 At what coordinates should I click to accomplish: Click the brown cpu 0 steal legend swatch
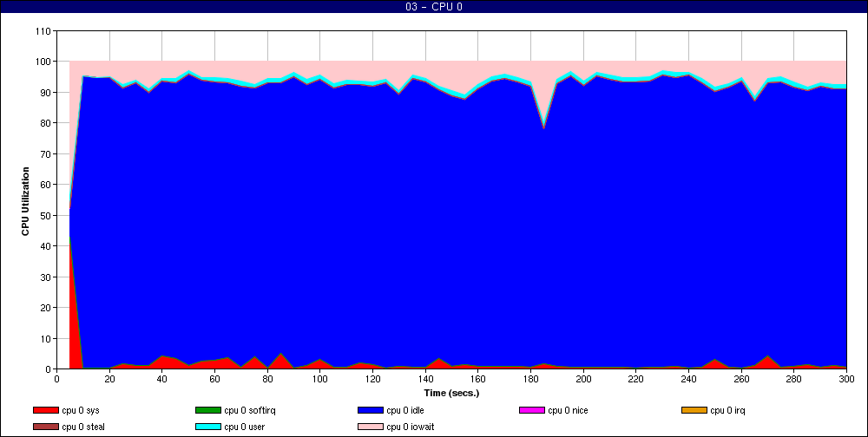pos(45,427)
